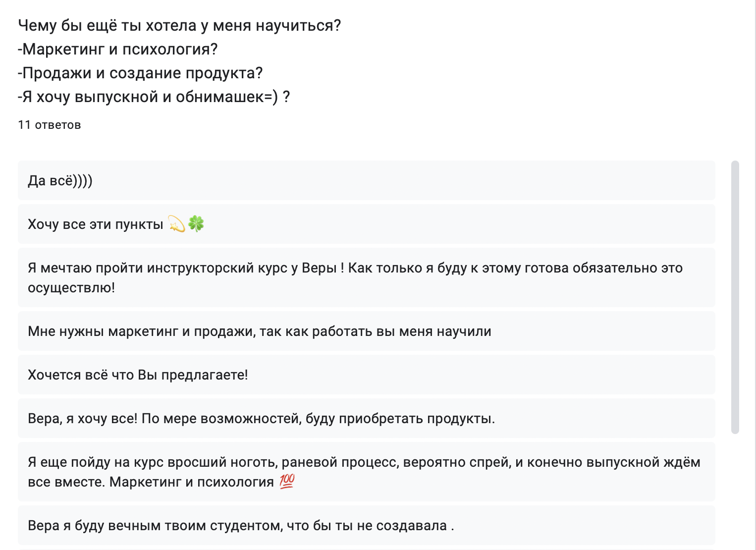
Task: Click the four-leaf clover emoji
Action: 196,224
